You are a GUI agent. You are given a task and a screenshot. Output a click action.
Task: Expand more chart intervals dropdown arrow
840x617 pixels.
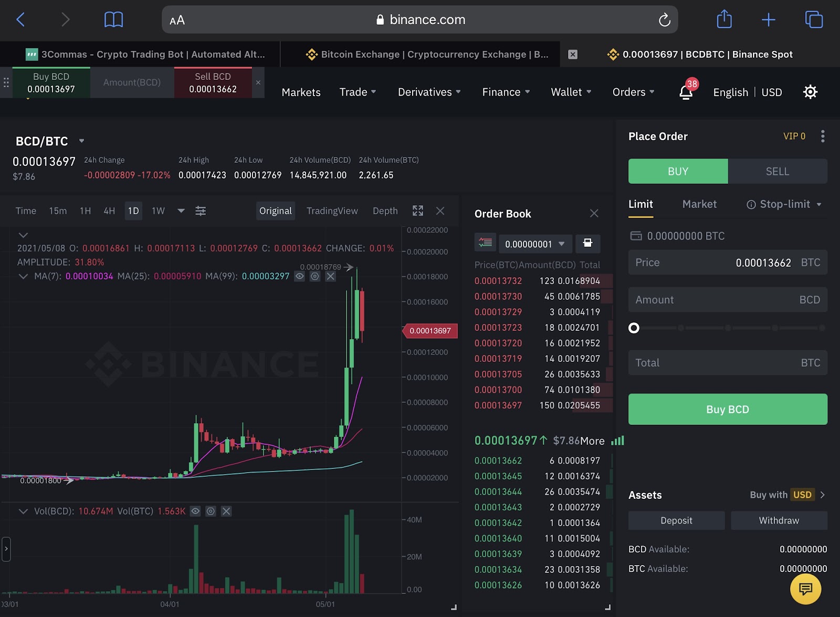[x=181, y=211]
